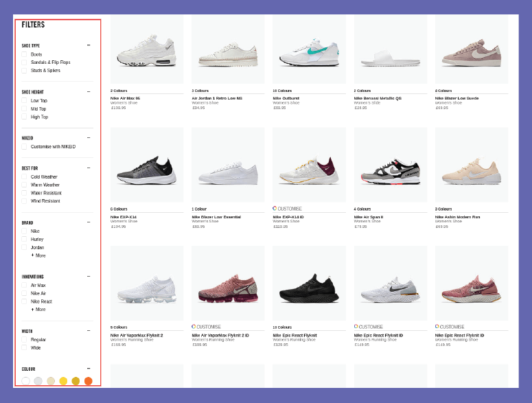Open the Nike EXP-X14 iD image
The height and width of the screenshot is (403, 532).
coord(309,165)
